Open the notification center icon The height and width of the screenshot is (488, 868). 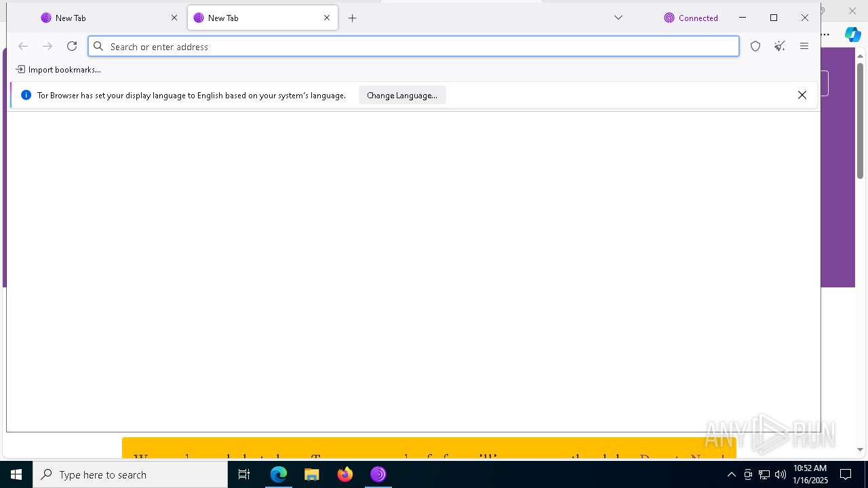click(x=846, y=474)
